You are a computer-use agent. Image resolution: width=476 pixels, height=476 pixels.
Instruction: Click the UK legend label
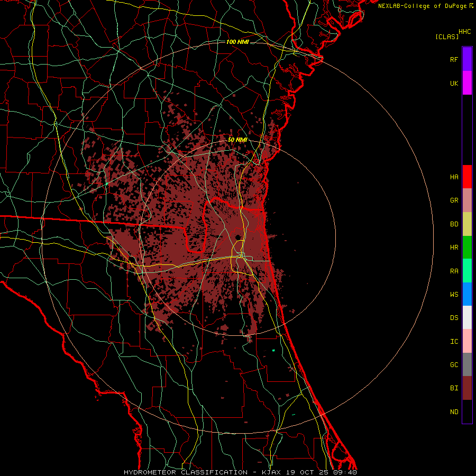[x=454, y=83]
